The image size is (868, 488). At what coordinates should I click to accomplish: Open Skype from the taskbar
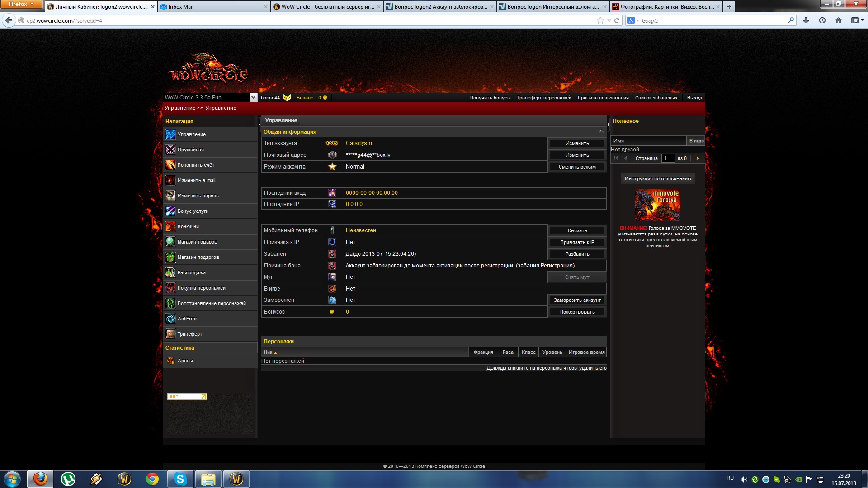click(180, 479)
